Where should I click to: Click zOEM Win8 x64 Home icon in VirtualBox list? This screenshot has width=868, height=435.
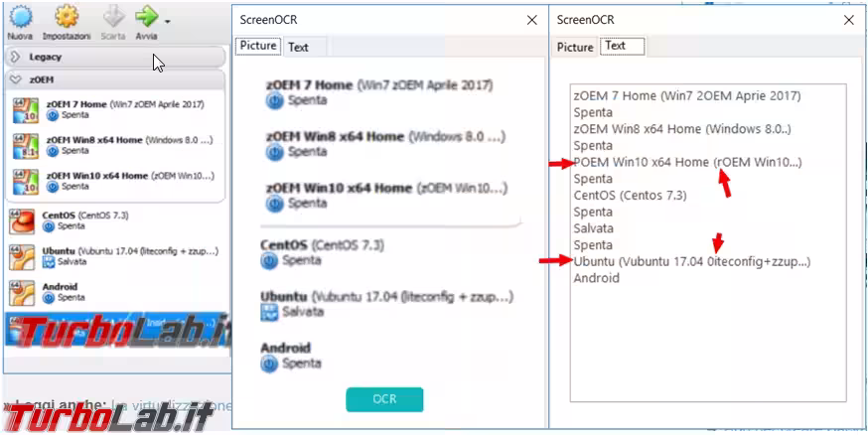(24, 145)
